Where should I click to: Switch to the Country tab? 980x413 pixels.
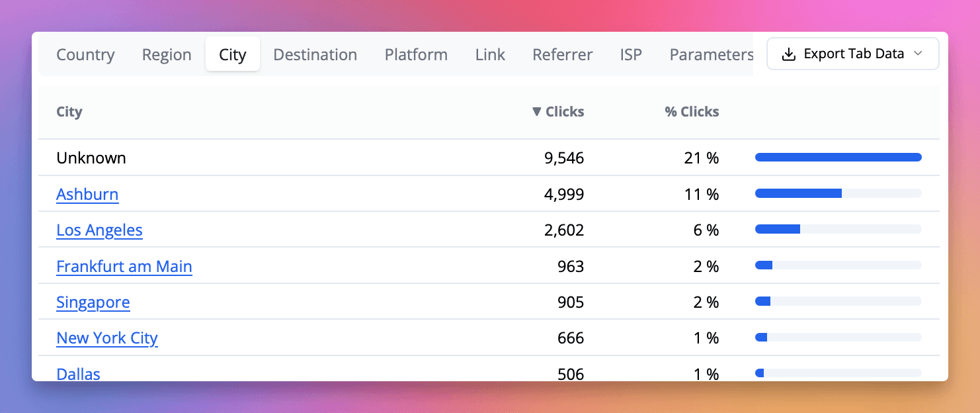coord(85,54)
